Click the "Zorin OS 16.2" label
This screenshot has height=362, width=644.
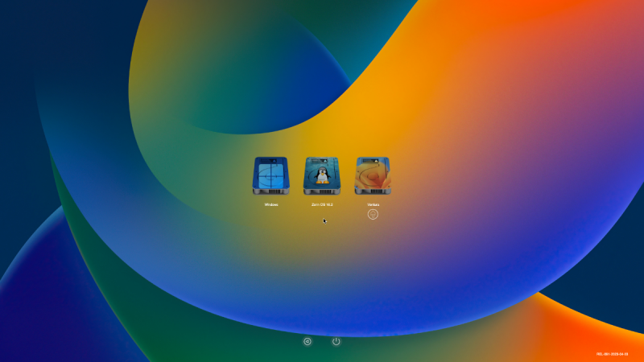tap(322, 205)
